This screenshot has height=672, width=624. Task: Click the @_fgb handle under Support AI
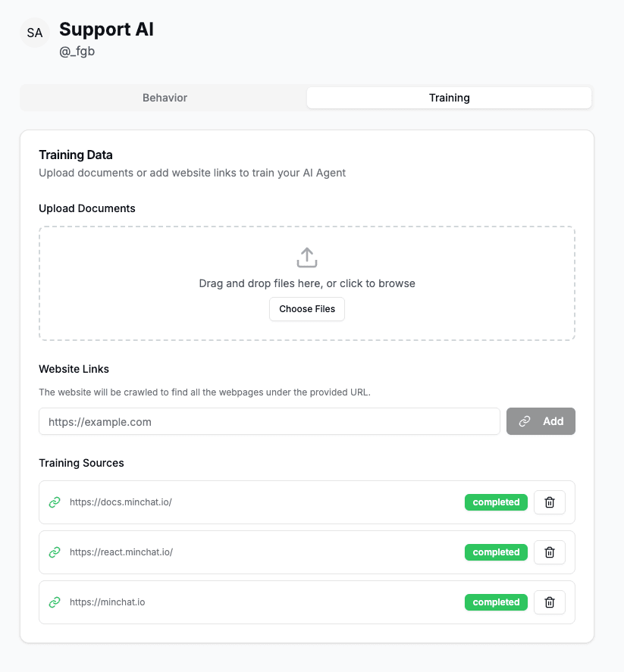(77, 51)
